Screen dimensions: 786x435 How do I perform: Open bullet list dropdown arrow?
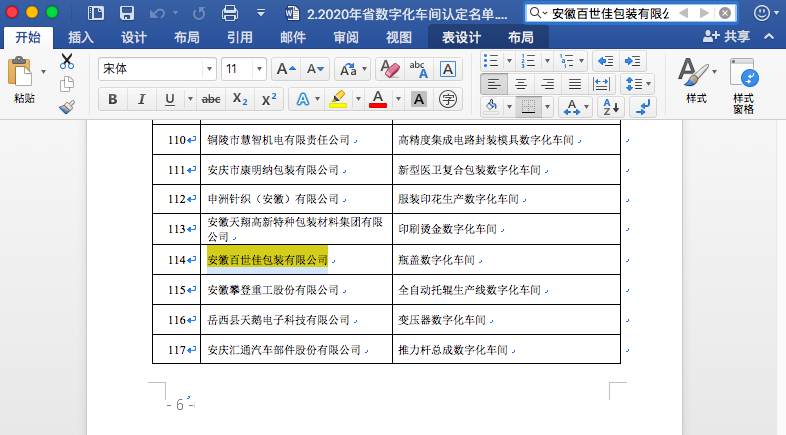[509, 61]
